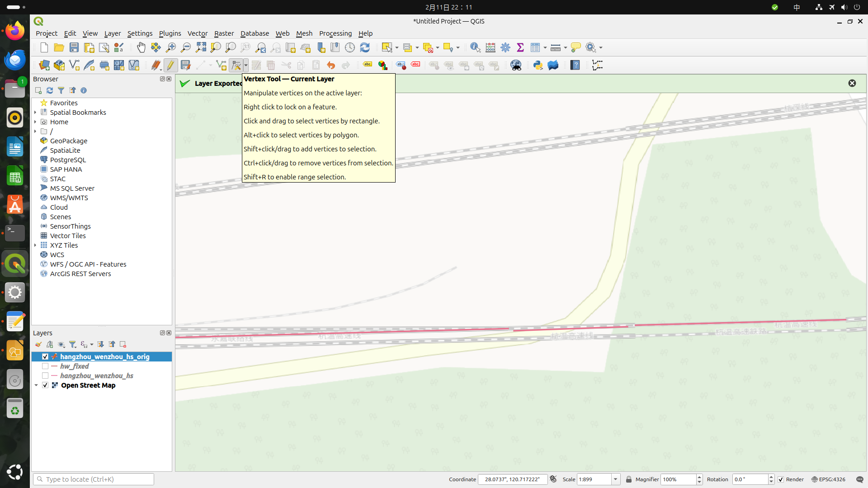Open the Processing menu
The image size is (868, 488).
pos(335,33)
